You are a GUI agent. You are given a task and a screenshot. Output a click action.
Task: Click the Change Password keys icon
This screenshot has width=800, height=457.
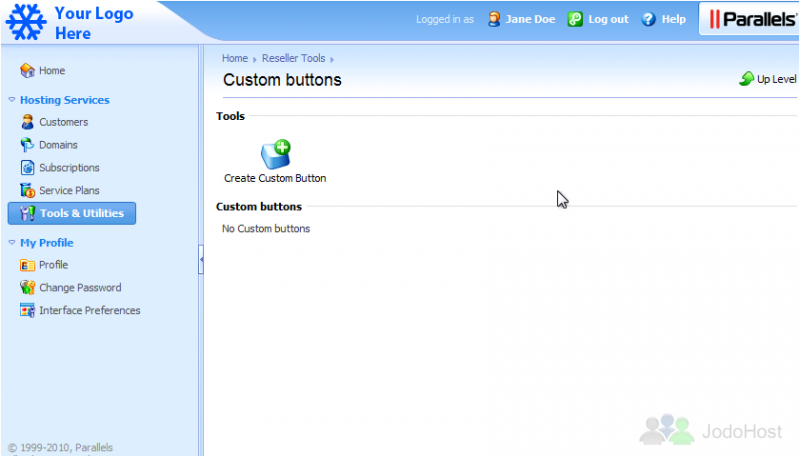(x=27, y=288)
